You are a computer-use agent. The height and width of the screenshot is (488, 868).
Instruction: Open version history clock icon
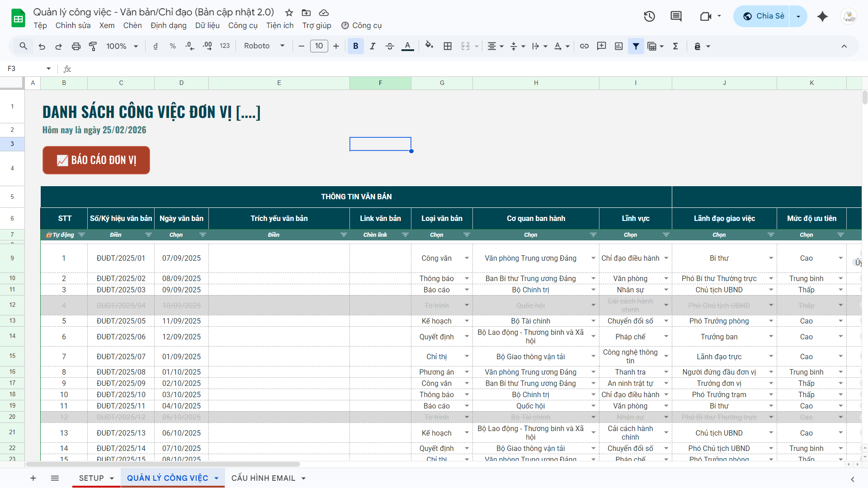[649, 17]
